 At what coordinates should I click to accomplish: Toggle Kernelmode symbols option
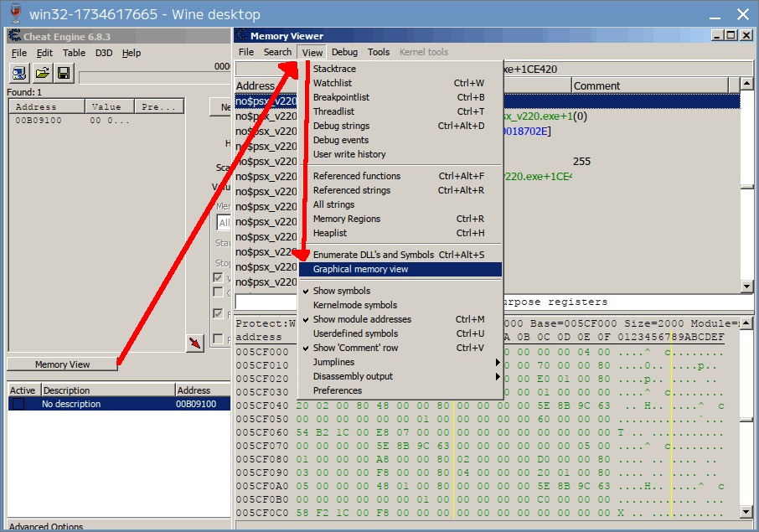click(x=400, y=305)
